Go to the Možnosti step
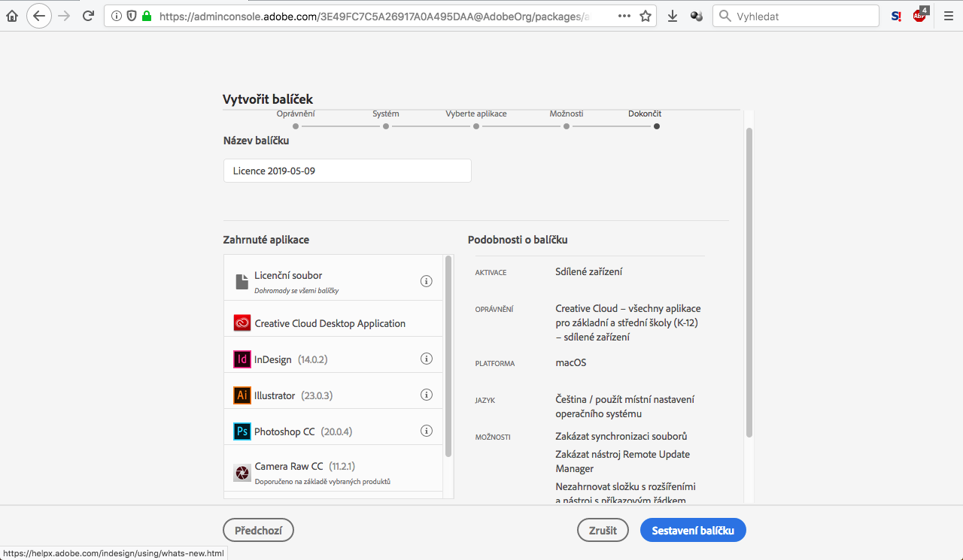Image resolution: width=963 pixels, height=560 pixels. coord(567,120)
